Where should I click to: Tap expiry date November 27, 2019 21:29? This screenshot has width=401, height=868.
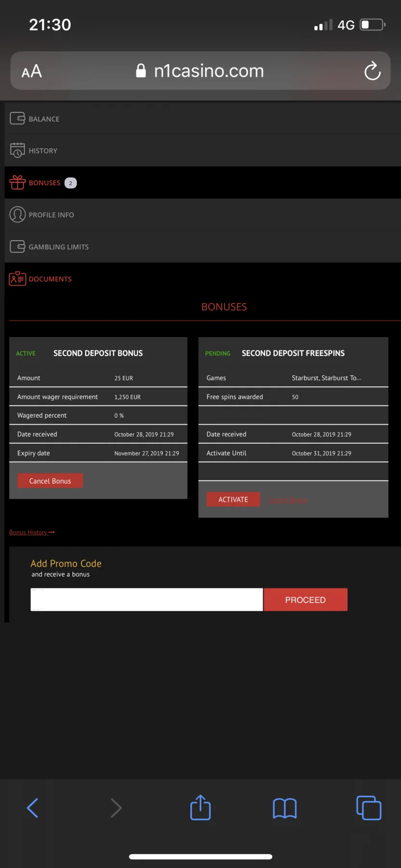tap(147, 453)
